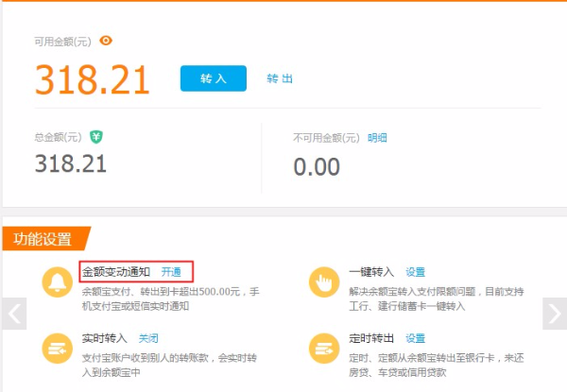Viewport: 567px width, 392px height.
Task: Disable 实时转入 via 关闭
Action: 148,338
